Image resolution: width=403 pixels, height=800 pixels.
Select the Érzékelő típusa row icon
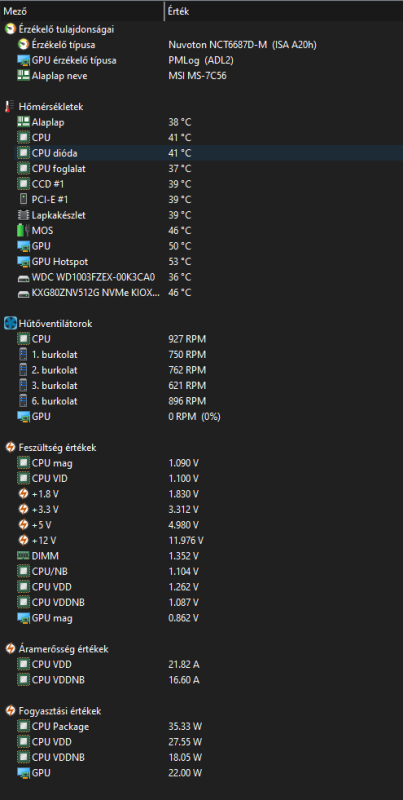click(23, 45)
